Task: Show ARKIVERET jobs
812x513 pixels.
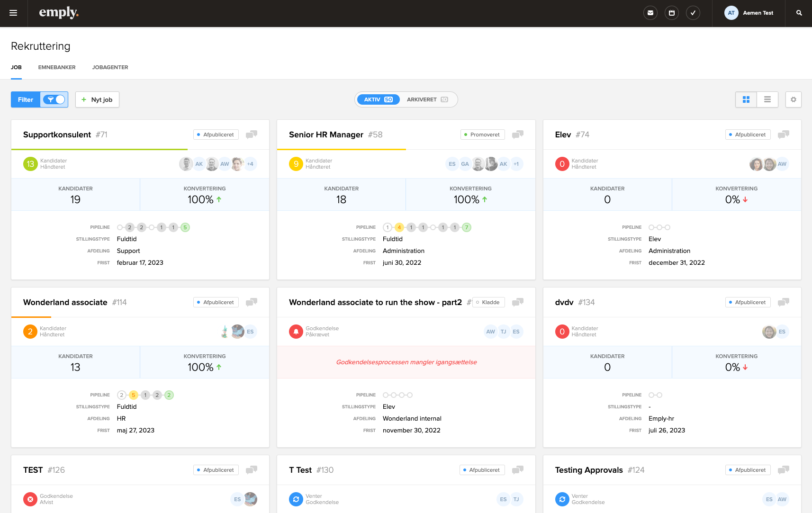Action: pos(427,99)
